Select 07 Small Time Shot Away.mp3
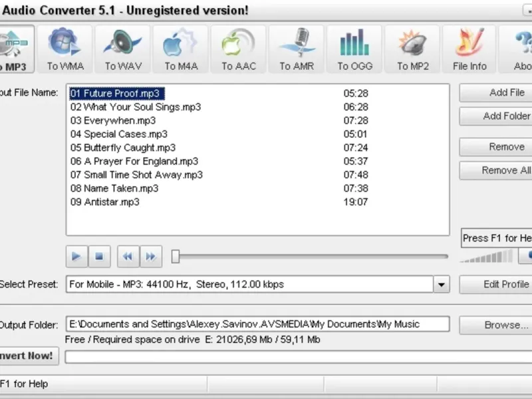Viewport: 532px width, 399px height. (136, 175)
